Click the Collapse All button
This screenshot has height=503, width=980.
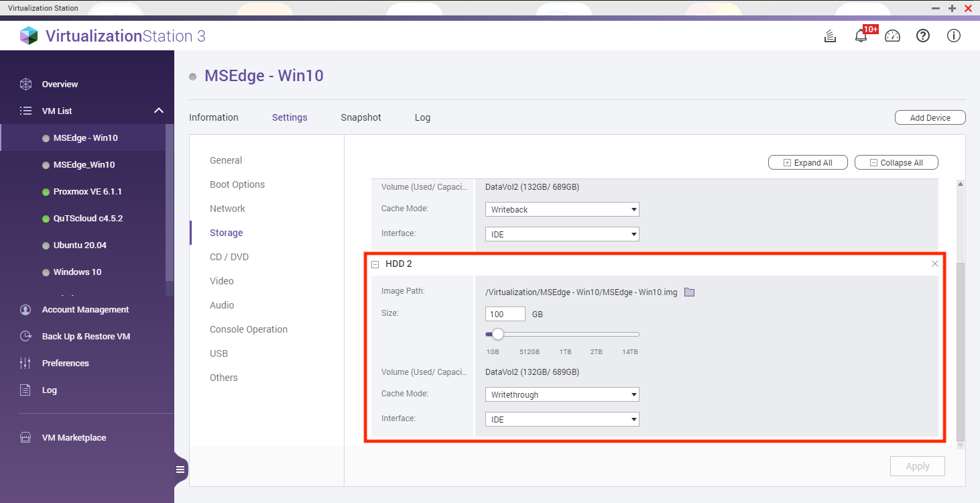pos(896,162)
